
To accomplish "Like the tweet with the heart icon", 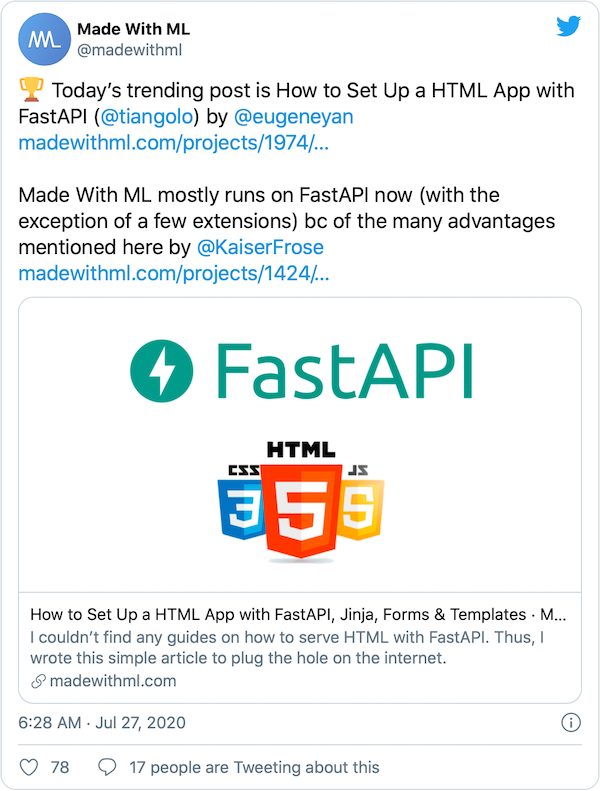I will click(30, 767).
